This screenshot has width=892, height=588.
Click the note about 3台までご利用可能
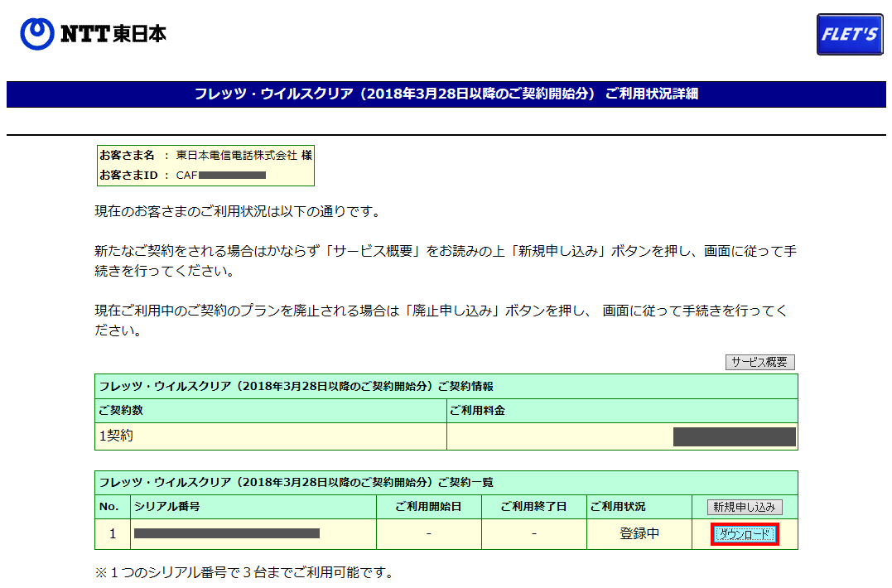click(244, 572)
